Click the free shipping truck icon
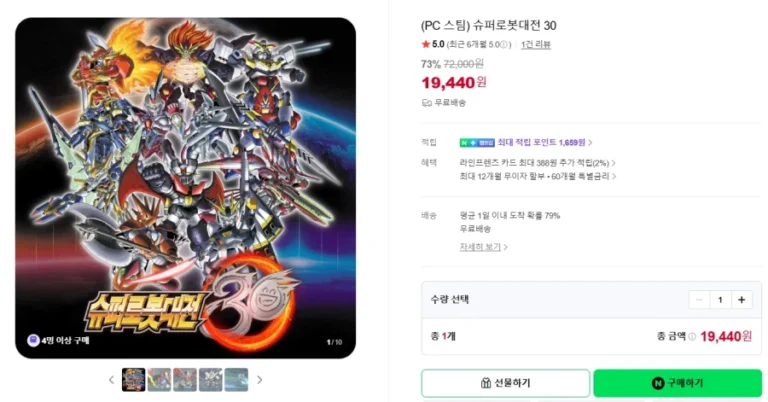Viewport: 768px width, 402px height. (427, 102)
